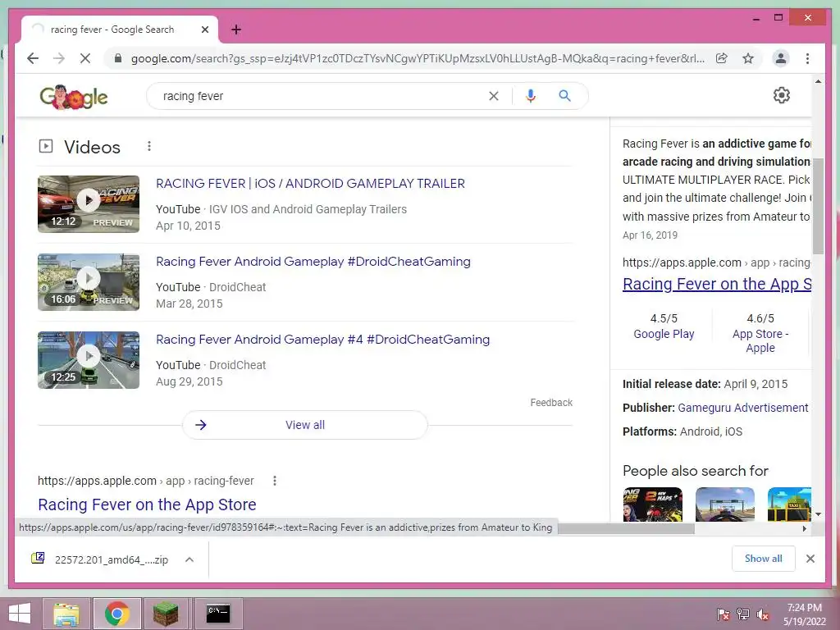This screenshot has width=840, height=630.
Task: Open Windows Start menu
Action: [20, 614]
